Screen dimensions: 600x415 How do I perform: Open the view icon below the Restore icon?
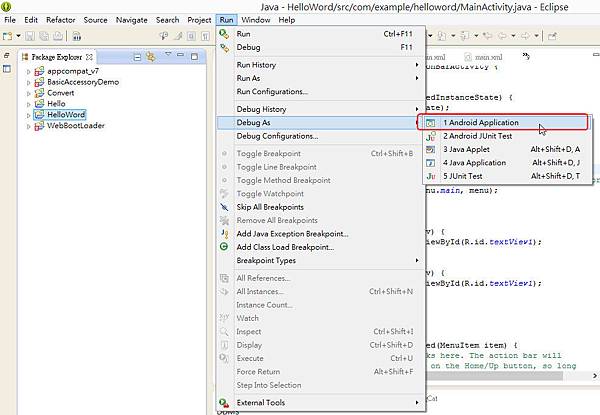pos(7,69)
